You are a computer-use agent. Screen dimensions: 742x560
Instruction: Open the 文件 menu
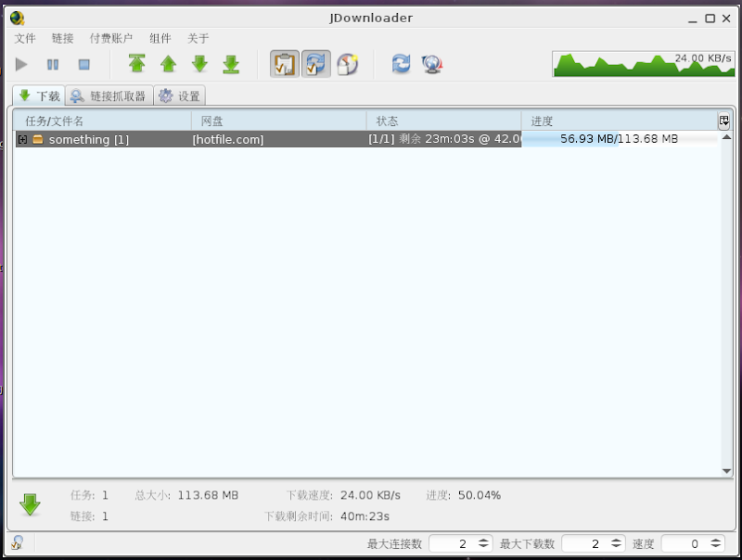point(25,38)
